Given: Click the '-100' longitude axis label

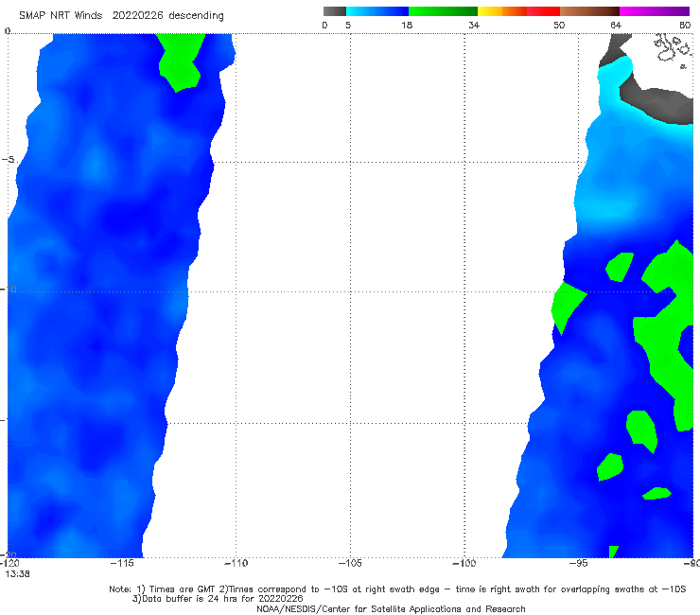Looking at the screenshot, I should click(464, 563).
